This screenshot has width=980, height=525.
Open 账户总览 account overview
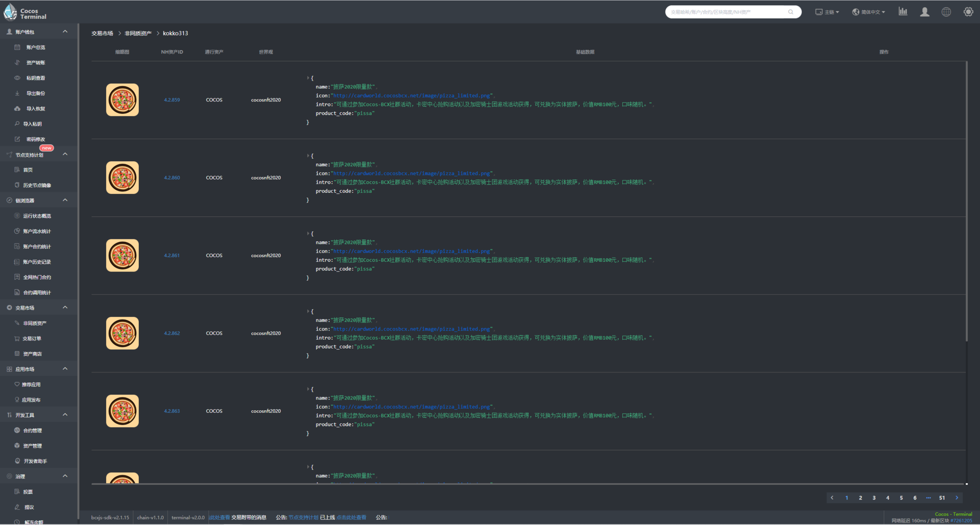click(36, 47)
